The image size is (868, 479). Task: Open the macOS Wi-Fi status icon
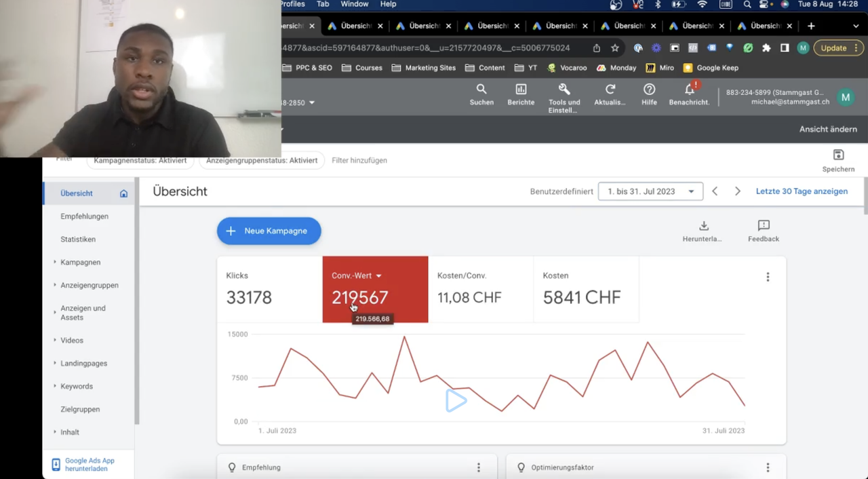coord(702,4)
